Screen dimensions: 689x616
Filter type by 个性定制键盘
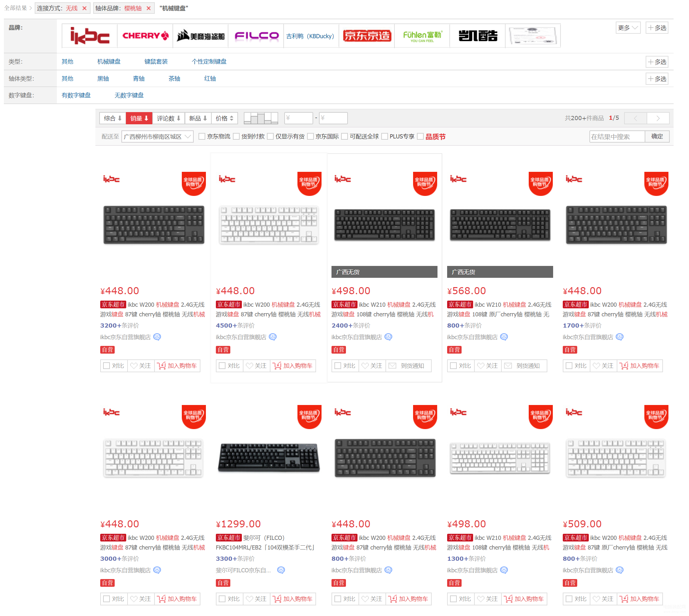click(209, 62)
